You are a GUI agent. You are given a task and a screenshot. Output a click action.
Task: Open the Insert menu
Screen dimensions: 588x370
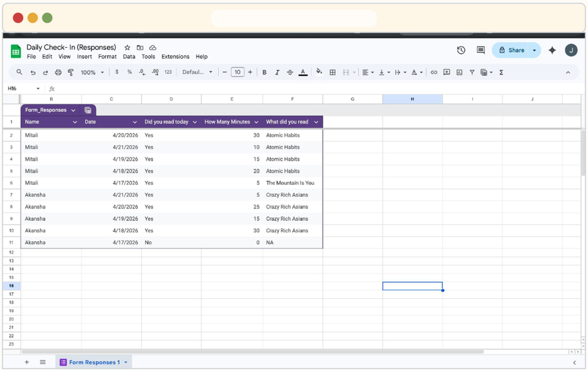pyautogui.click(x=84, y=57)
